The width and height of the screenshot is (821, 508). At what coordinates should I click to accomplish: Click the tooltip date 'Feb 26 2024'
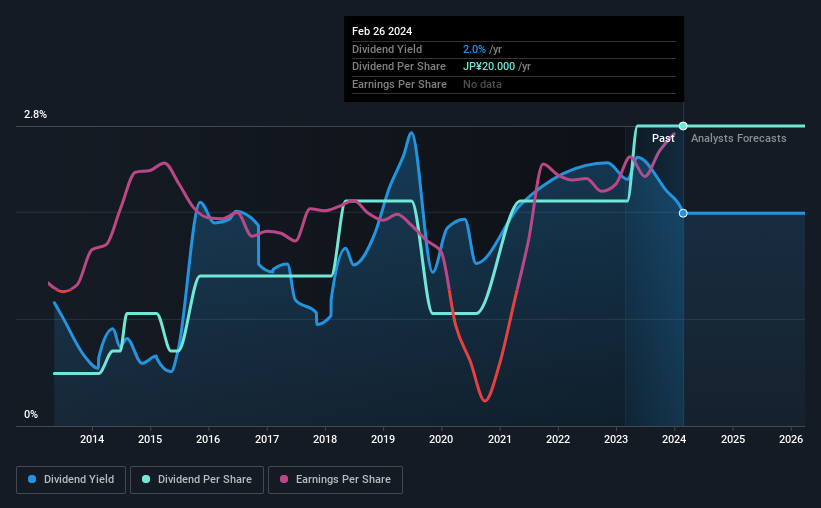point(382,31)
